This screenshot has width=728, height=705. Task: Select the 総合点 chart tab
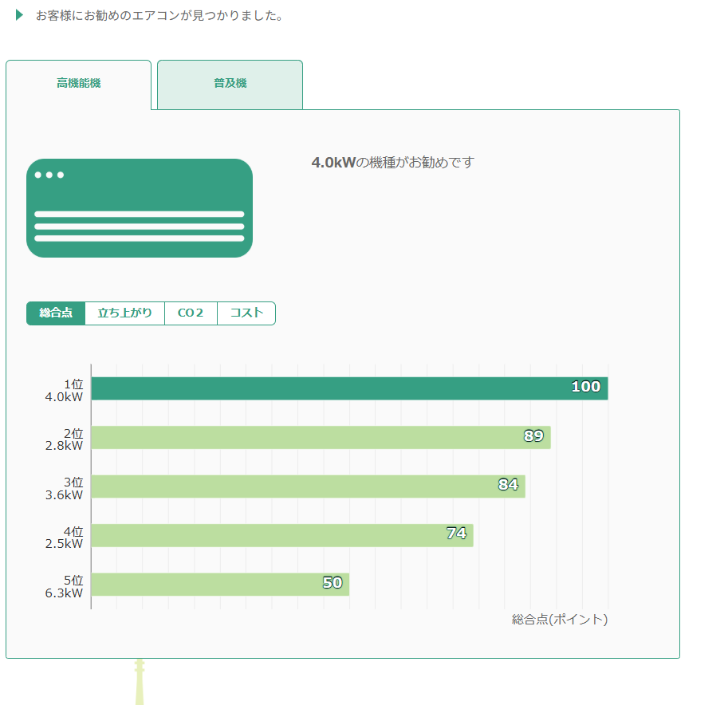[56, 313]
